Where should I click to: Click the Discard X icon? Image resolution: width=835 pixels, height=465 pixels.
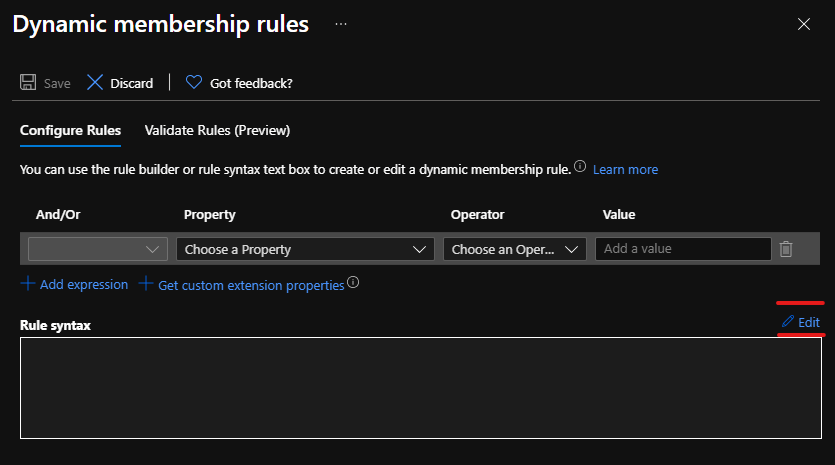[x=95, y=83]
